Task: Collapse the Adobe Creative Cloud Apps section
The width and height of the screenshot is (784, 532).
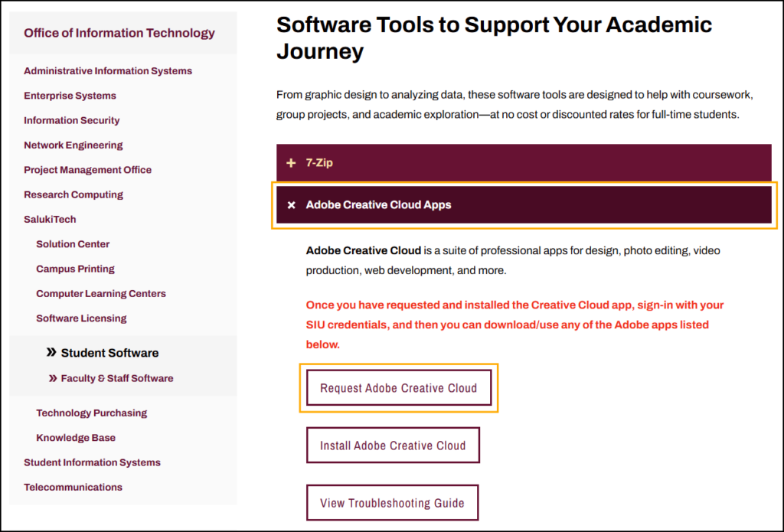Action: [x=524, y=205]
